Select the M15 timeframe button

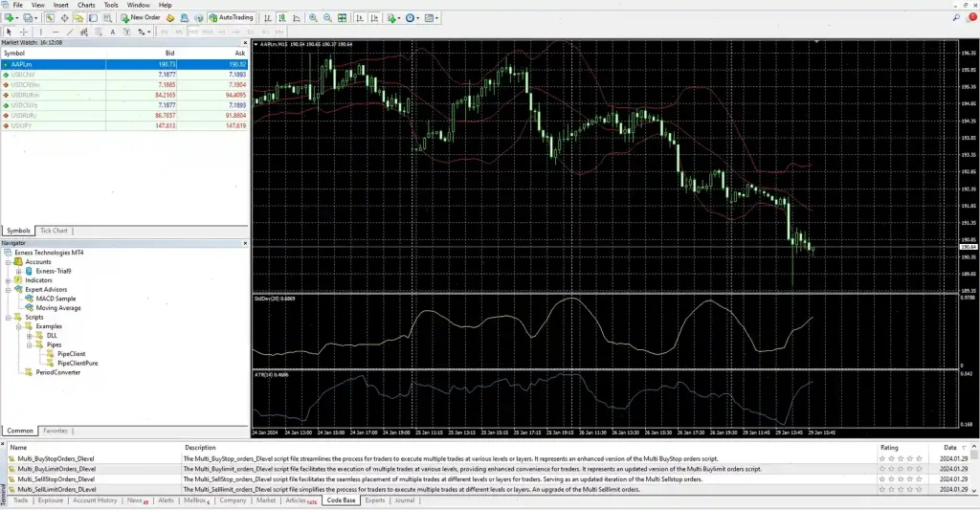coord(193,32)
